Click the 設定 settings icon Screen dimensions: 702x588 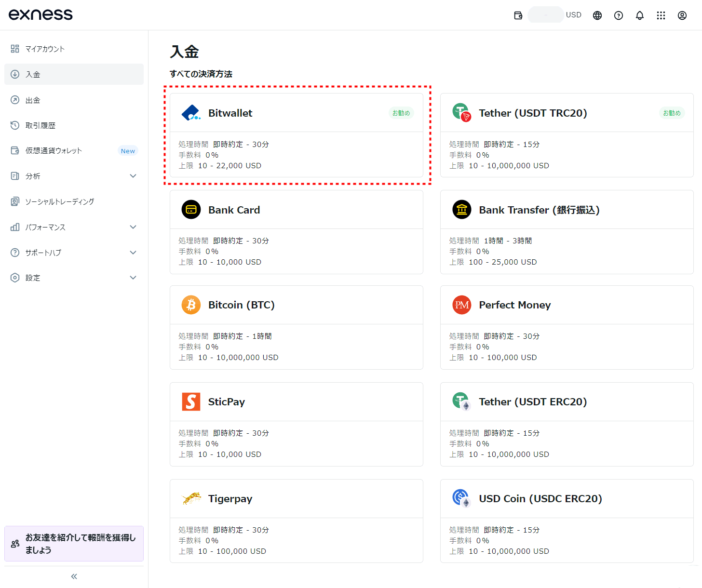(x=15, y=278)
